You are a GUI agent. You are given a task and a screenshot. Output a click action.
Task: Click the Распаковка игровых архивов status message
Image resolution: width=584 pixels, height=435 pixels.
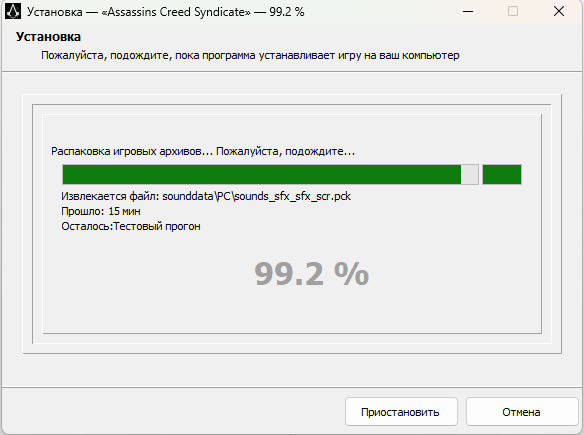click(203, 151)
